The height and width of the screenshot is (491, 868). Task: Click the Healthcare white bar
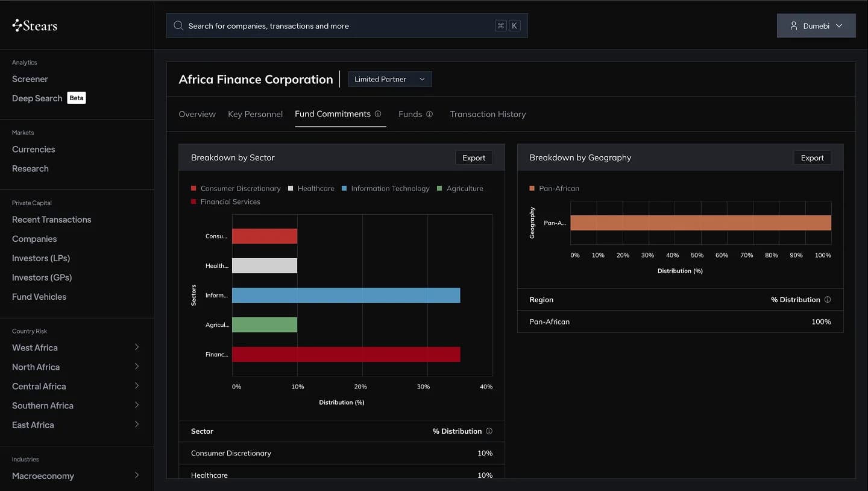click(x=265, y=265)
